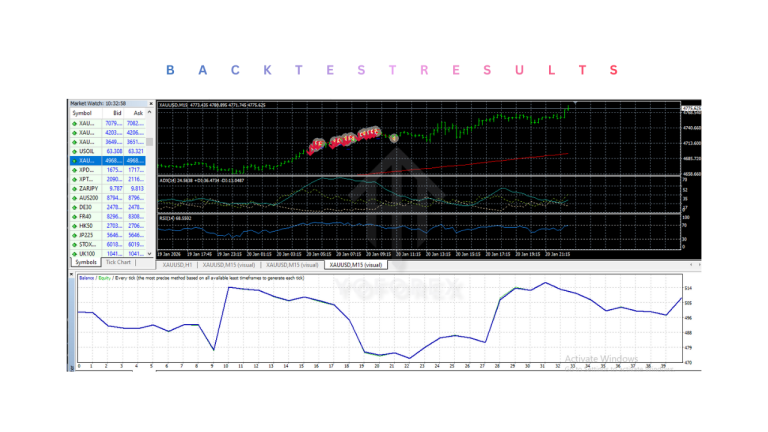Viewport: 768px width, 432px height.
Task: Click the Ask column header
Action: (x=137, y=113)
